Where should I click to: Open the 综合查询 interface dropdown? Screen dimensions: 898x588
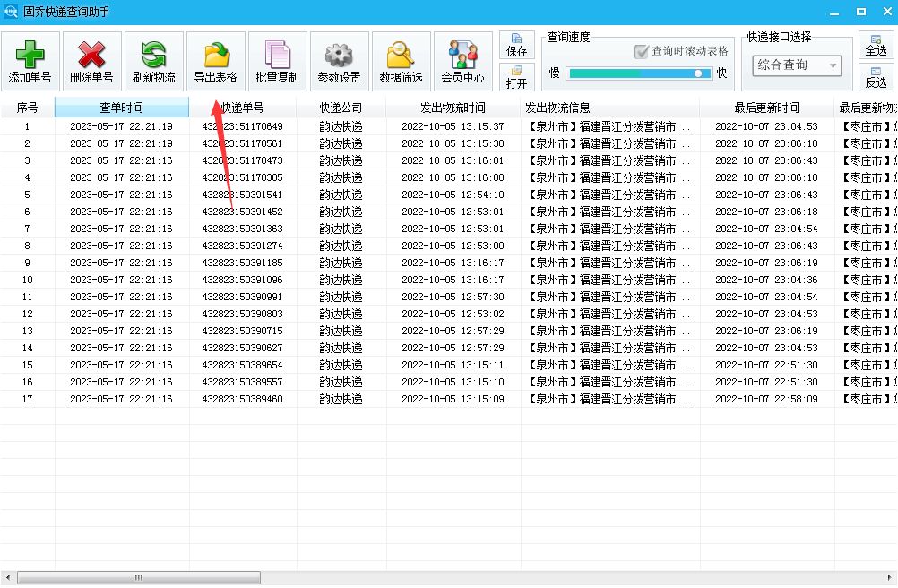794,65
